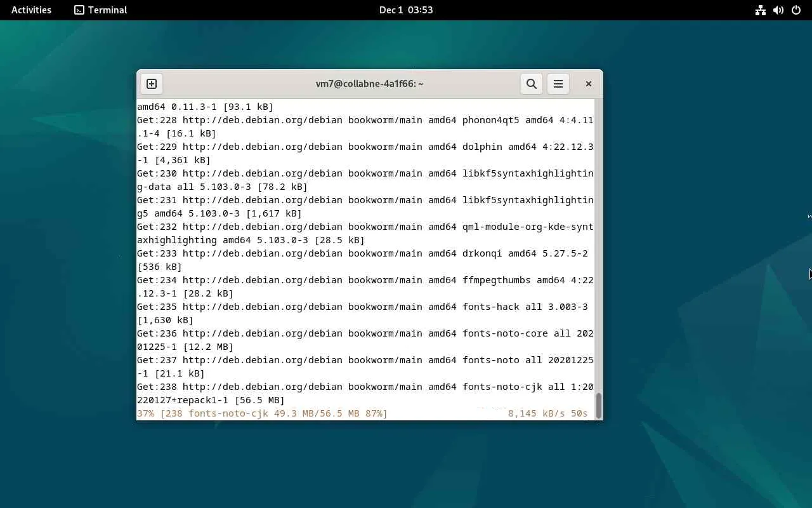This screenshot has width=812, height=508.
Task: Click the 37% download progress text
Action: click(262, 413)
